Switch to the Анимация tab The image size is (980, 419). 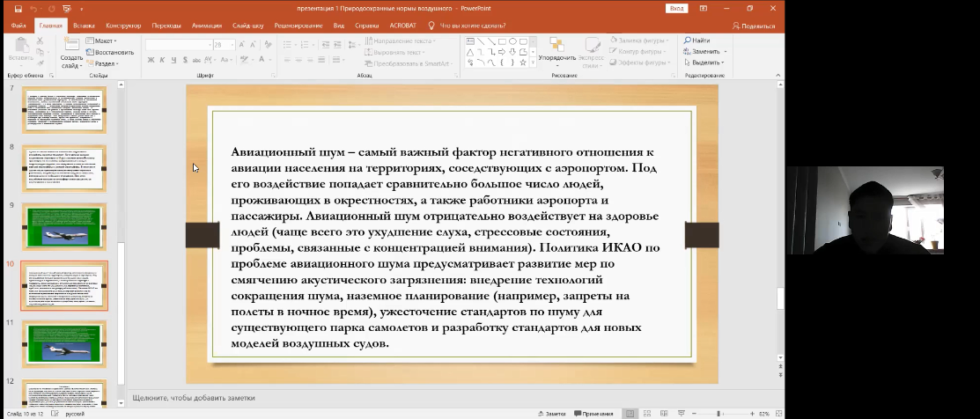click(x=207, y=26)
